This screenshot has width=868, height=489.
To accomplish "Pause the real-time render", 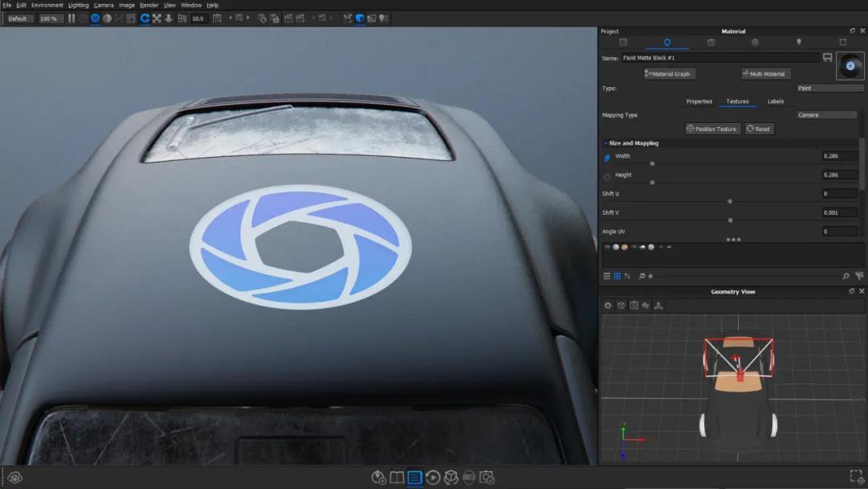I will (72, 18).
